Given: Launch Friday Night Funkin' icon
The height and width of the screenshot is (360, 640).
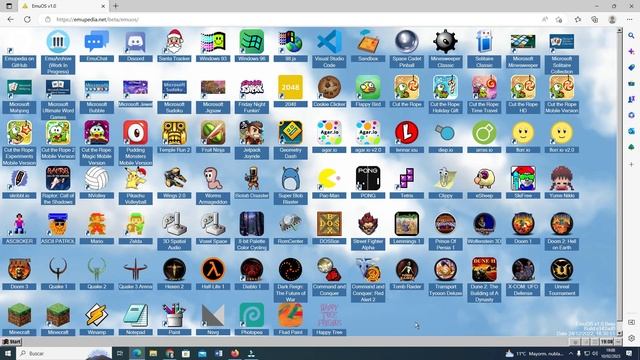Looking at the screenshot, I should 252,87.
